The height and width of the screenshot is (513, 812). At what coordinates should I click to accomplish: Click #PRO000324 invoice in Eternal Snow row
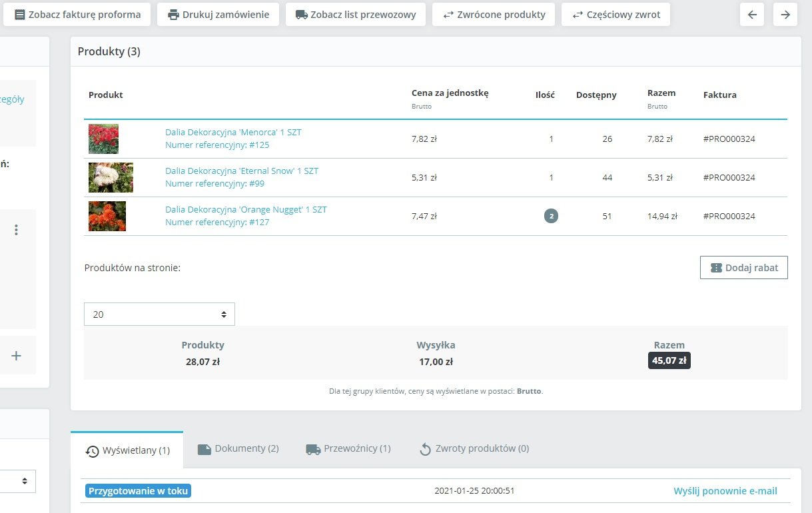coord(729,177)
